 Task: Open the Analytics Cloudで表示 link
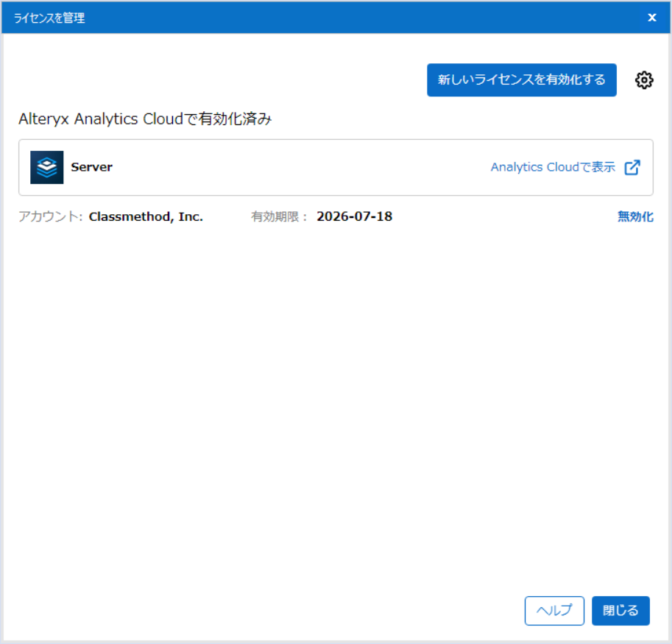pyautogui.click(x=553, y=167)
